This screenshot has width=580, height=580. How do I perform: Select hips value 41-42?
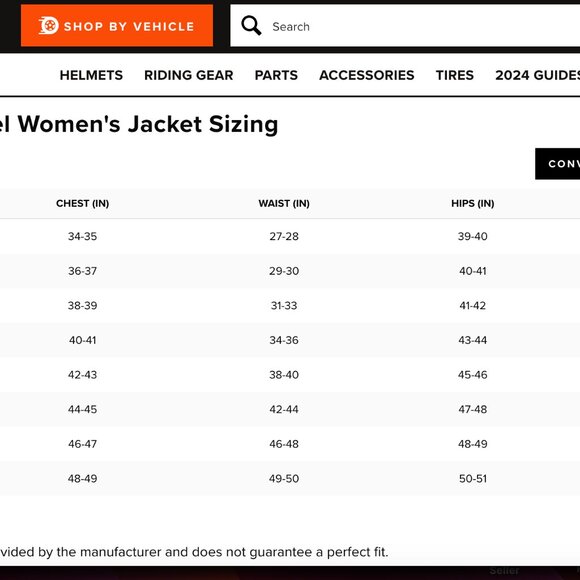[473, 306]
